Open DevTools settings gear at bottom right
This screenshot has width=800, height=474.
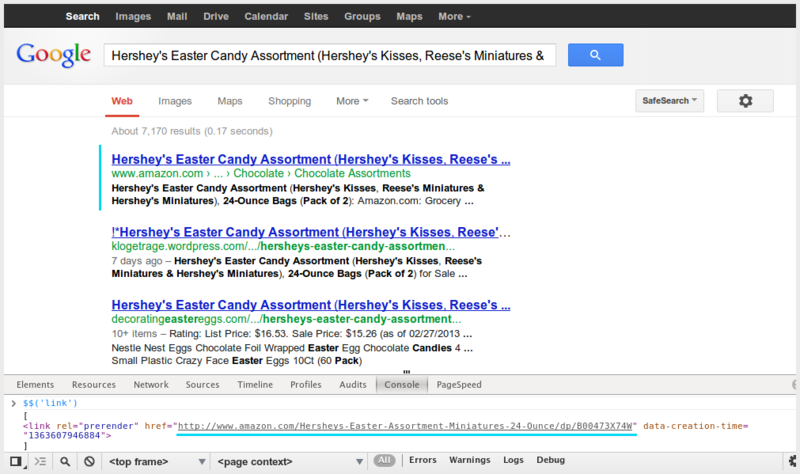tap(792, 461)
